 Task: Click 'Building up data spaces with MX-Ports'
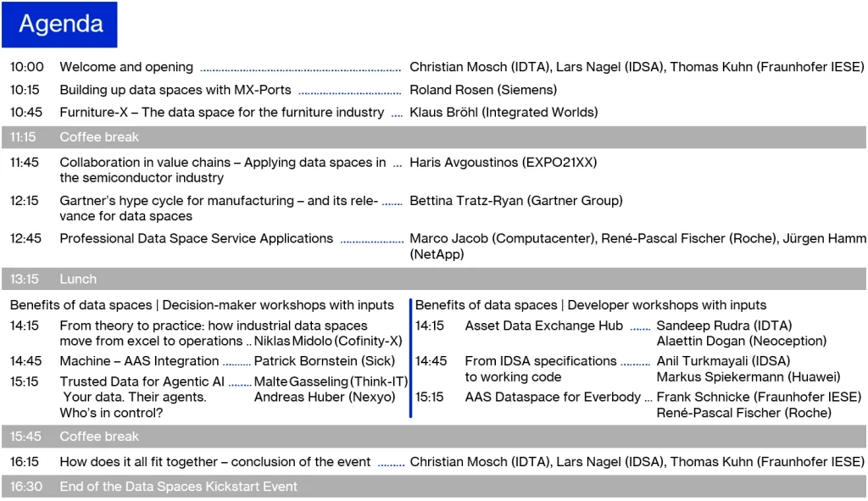coord(175,90)
